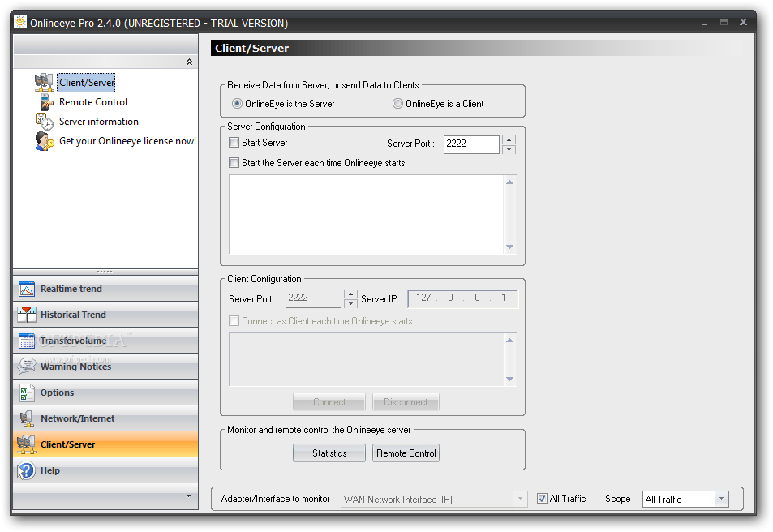
Task: Click the Statistics button
Action: (329, 453)
